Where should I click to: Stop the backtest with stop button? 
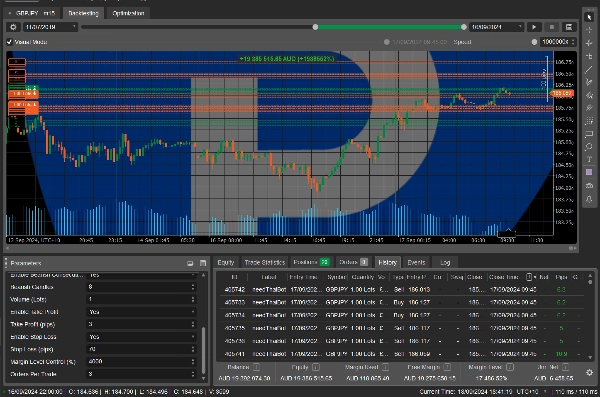[551, 27]
